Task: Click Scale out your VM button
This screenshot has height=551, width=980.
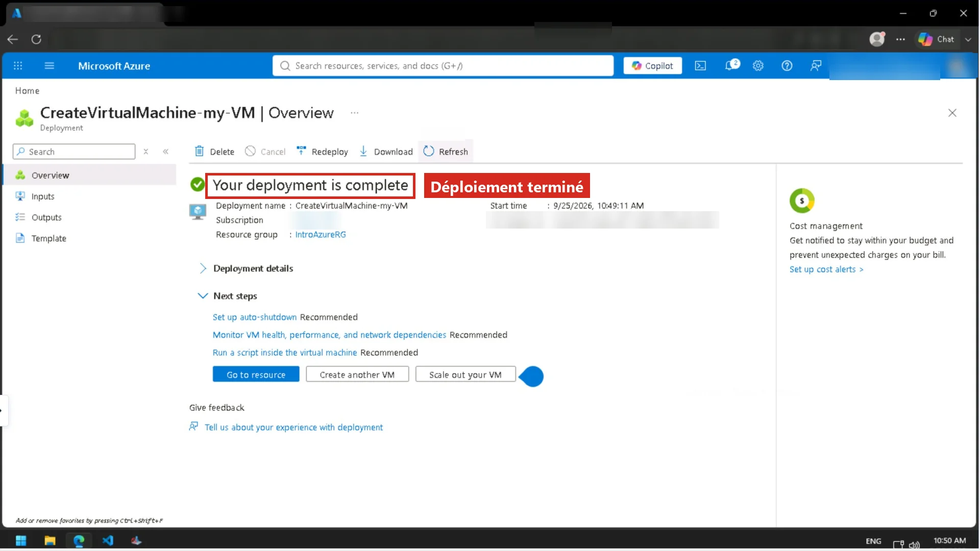Action: click(x=465, y=374)
